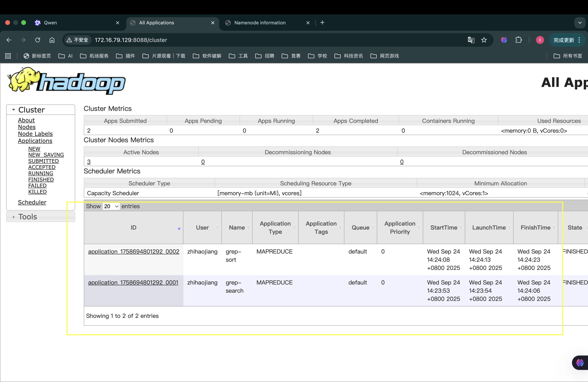Open the Applications sidebar link

coord(35,141)
